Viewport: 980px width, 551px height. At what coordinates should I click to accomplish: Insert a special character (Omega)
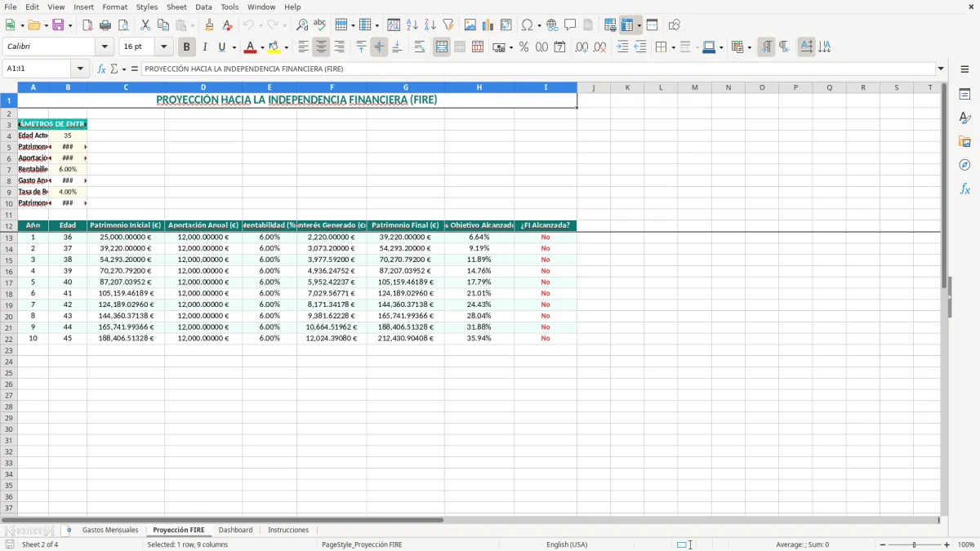tap(528, 25)
